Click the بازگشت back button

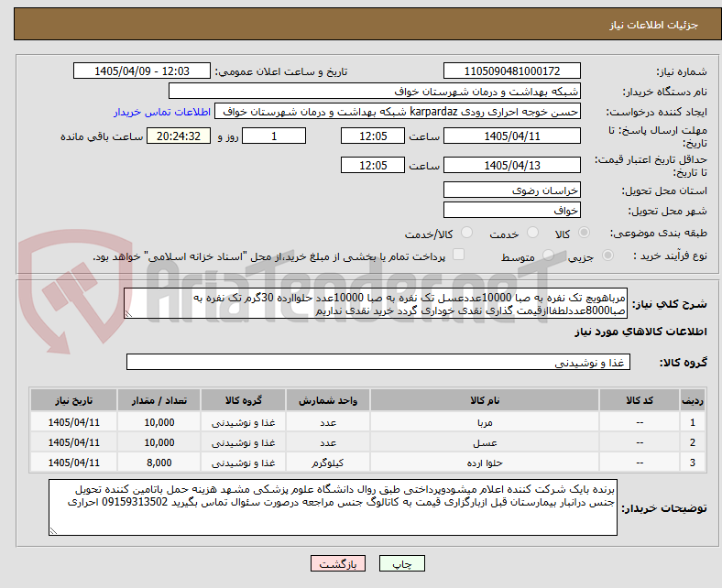[x=338, y=563]
